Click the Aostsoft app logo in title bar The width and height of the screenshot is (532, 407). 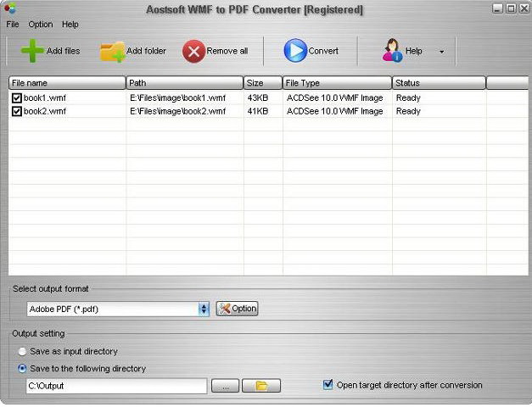pyautogui.click(x=10, y=8)
